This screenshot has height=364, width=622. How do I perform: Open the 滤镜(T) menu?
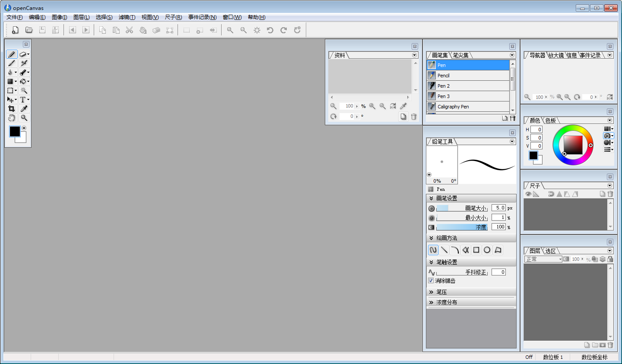pos(127,17)
